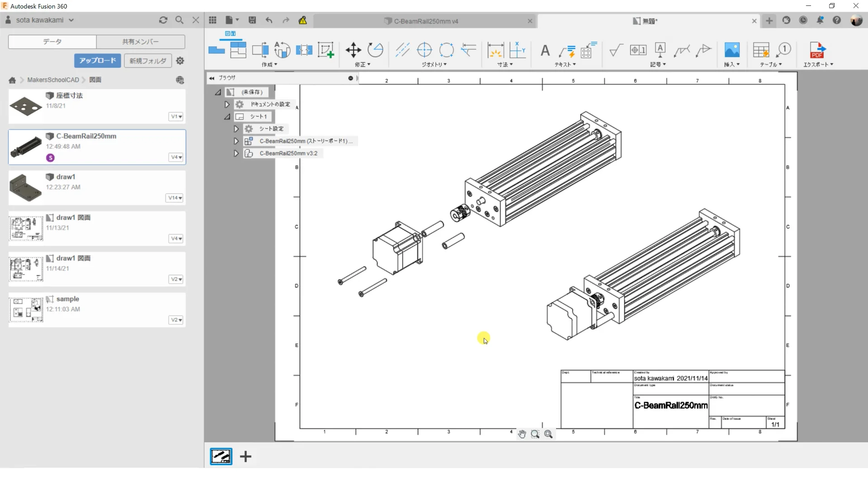Open the テキスト dropdown menu

[x=566, y=65]
